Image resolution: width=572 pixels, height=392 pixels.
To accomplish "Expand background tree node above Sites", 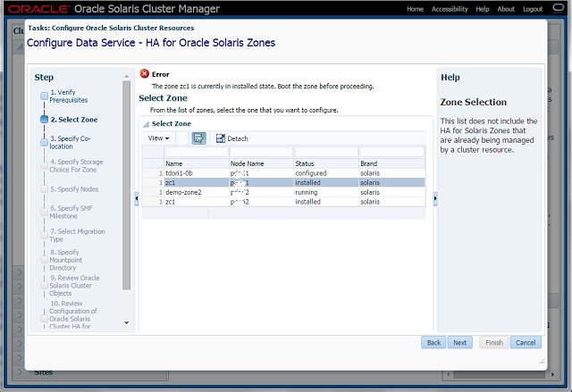I will coord(20,357).
